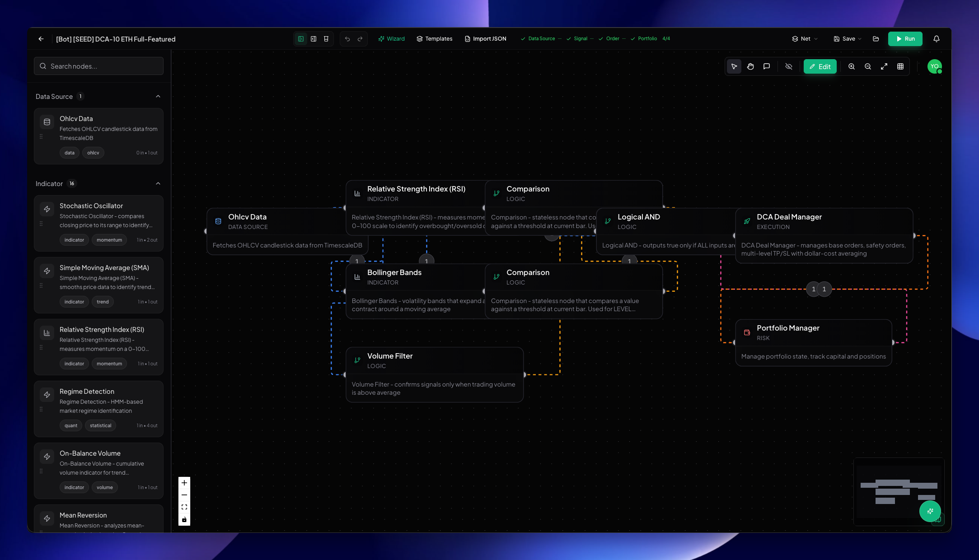Select the Portfolio Manager canvas node
Screen dimensions: 979x560
813,342
